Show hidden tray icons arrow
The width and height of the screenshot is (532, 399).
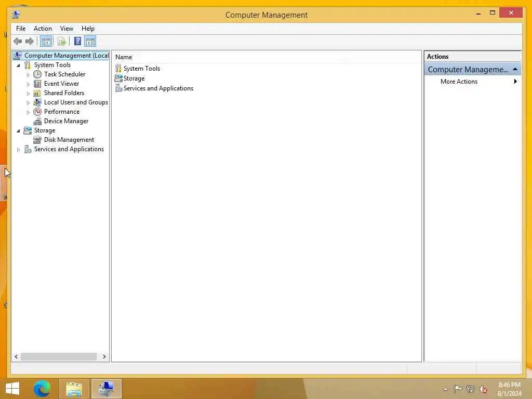(x=445, y=389)
